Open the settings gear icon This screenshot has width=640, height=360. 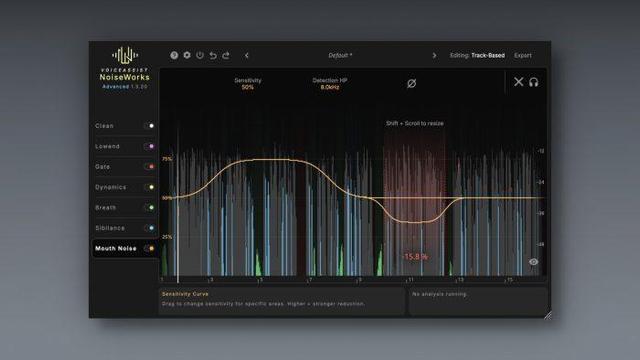tap(187, 55)
